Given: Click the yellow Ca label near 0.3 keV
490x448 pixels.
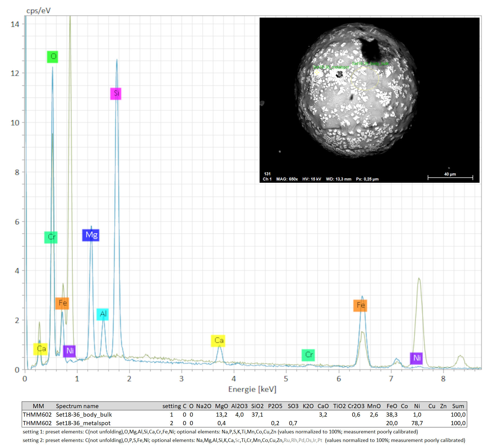Looking at the screenshot, I should (40, 349).
